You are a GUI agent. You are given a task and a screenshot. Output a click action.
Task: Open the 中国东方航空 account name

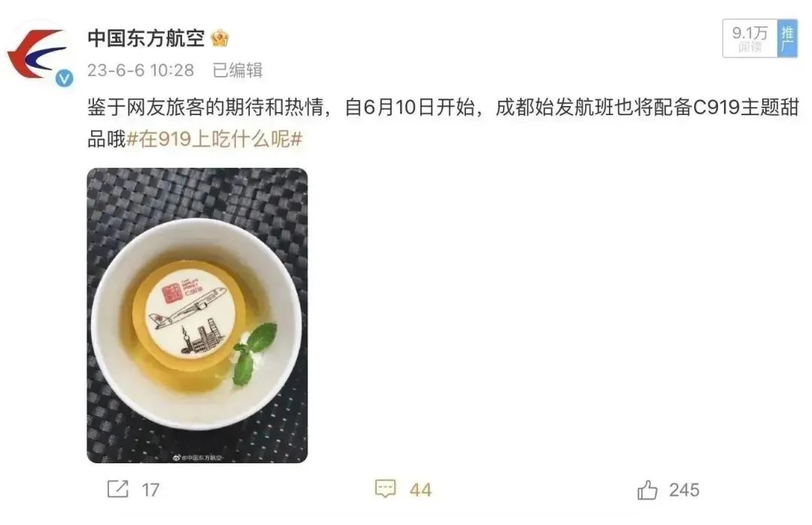[x=146, y=38]
